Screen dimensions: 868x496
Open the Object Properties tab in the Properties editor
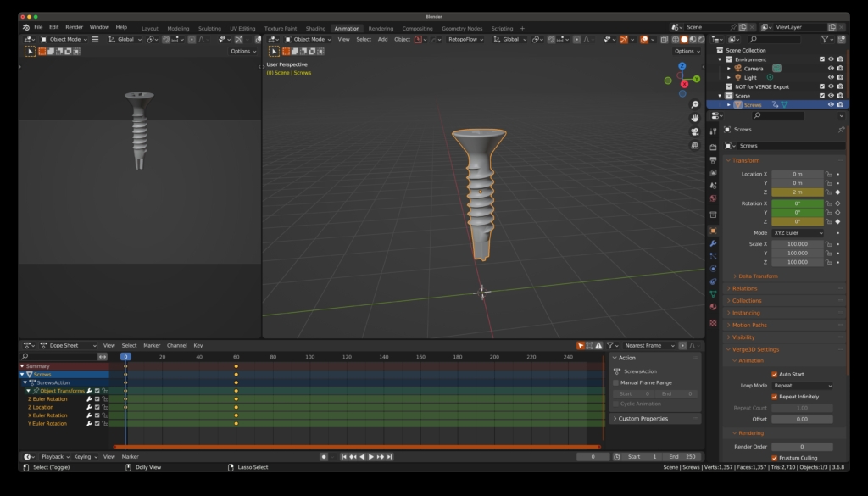(712, 231)
